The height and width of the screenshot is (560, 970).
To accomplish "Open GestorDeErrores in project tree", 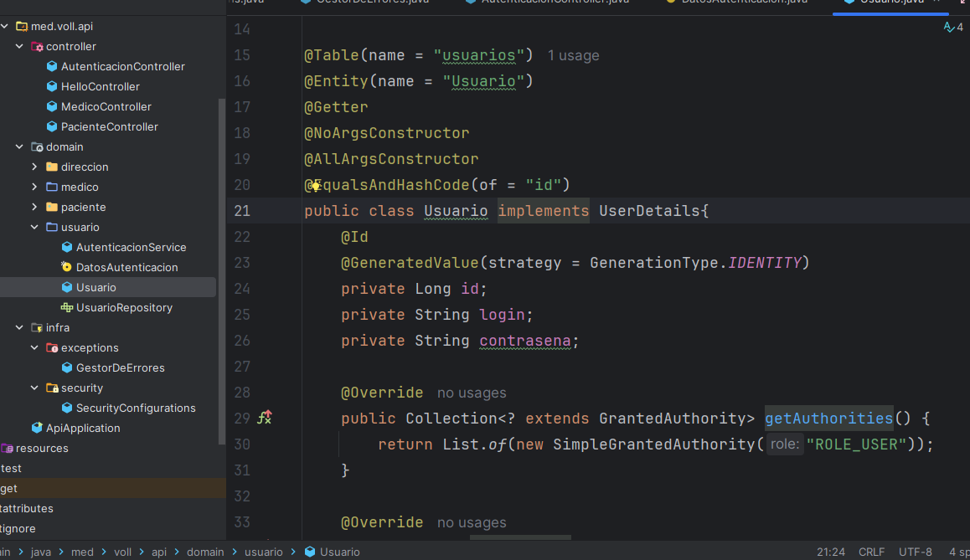I will click(x=120, y=367).
